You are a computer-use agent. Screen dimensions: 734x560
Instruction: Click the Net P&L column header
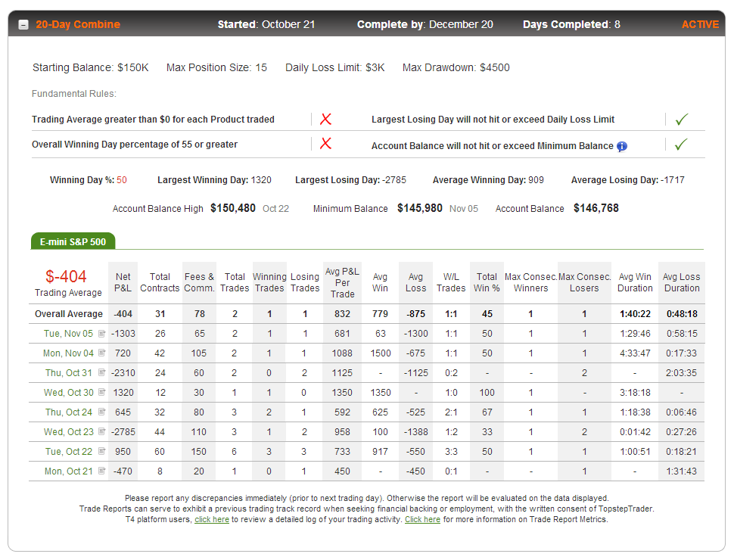[123, 282]
